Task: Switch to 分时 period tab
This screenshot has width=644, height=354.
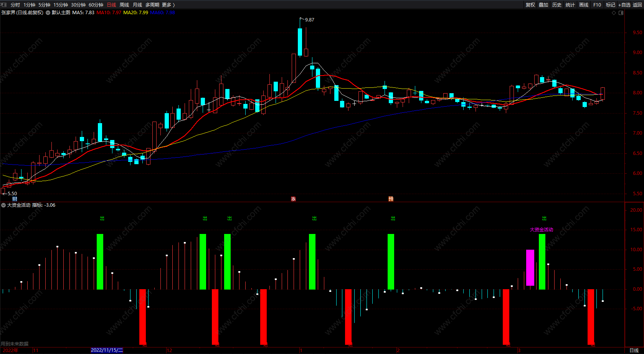Action: (x=15, y=5)
